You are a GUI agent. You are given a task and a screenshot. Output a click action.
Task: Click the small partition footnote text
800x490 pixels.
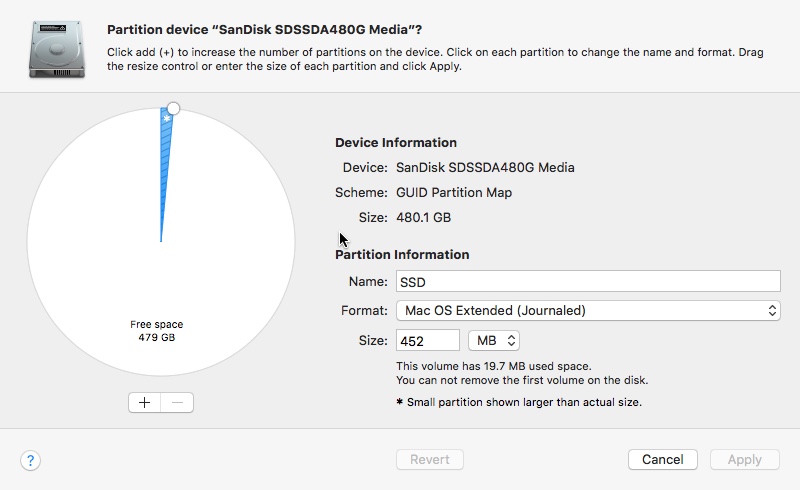point(519,402)
